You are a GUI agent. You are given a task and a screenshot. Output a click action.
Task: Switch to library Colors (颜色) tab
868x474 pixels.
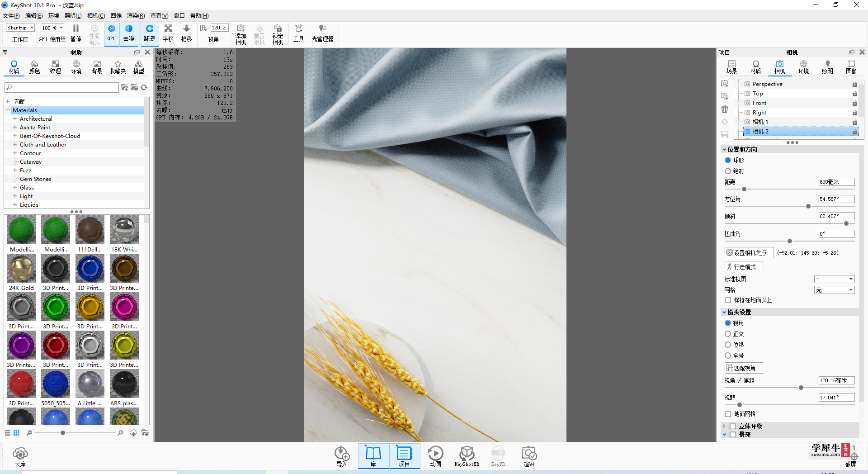tap(35, 67)
